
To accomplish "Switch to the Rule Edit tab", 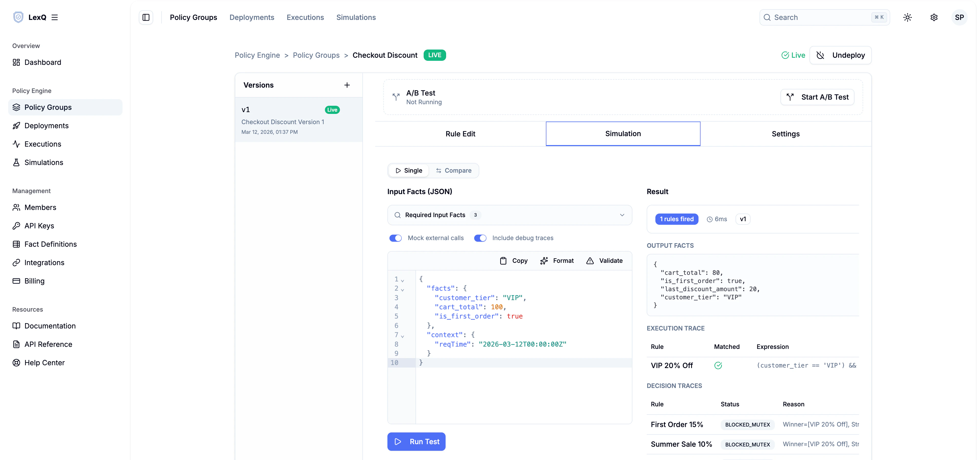I will tap(460, 134).
